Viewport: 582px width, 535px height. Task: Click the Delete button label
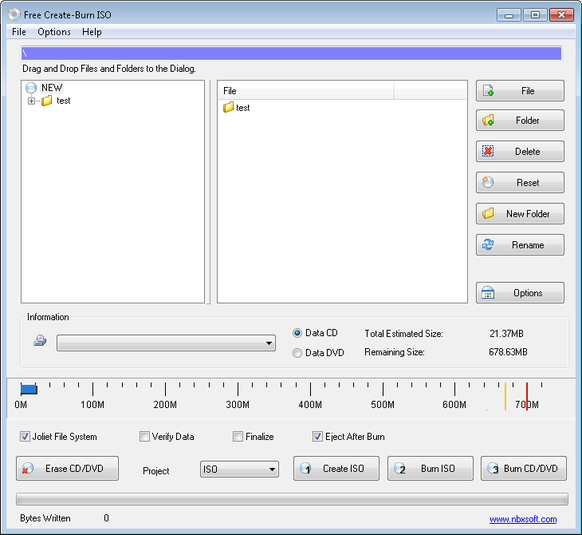point(527,151)
